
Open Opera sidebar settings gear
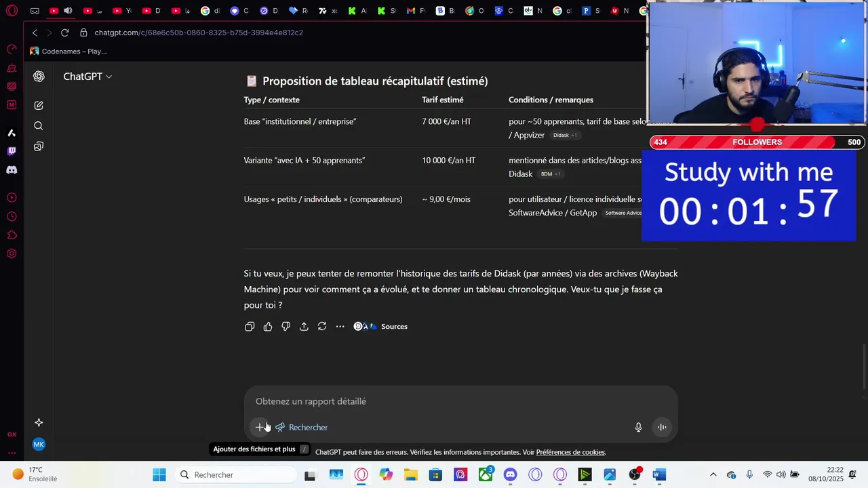[x=12, y=254]
